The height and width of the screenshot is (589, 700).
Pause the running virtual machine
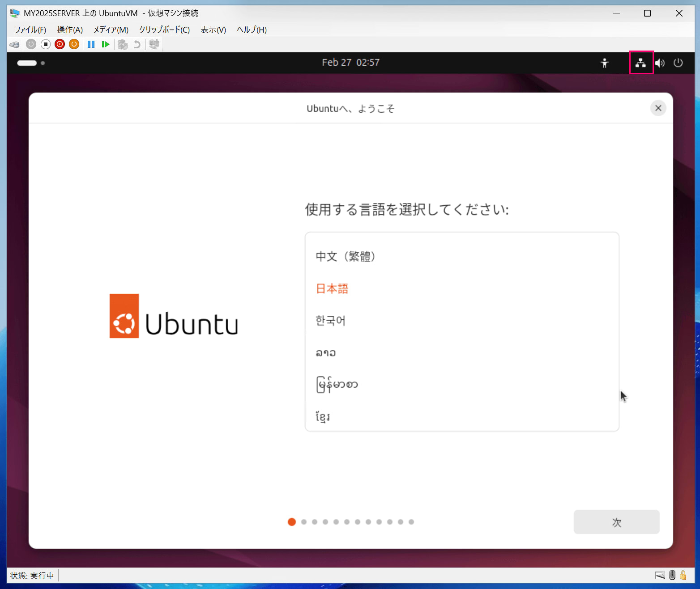coord(91,44)
